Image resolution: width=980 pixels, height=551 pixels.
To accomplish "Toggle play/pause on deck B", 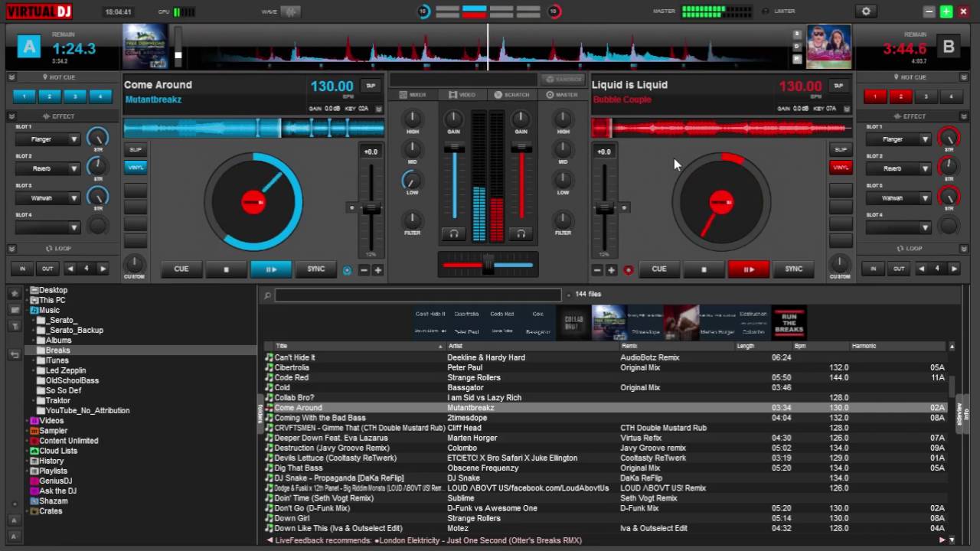I will click(749, 269).
